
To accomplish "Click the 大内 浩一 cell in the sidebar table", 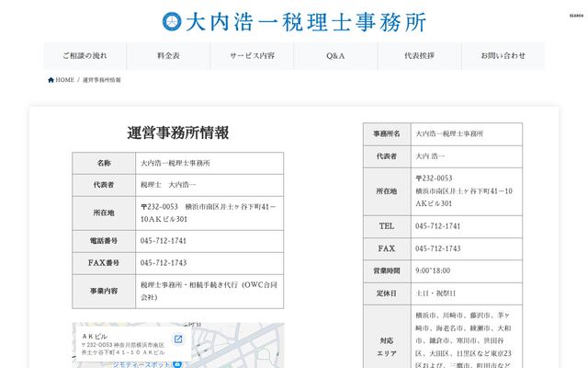I will point(467,156).
